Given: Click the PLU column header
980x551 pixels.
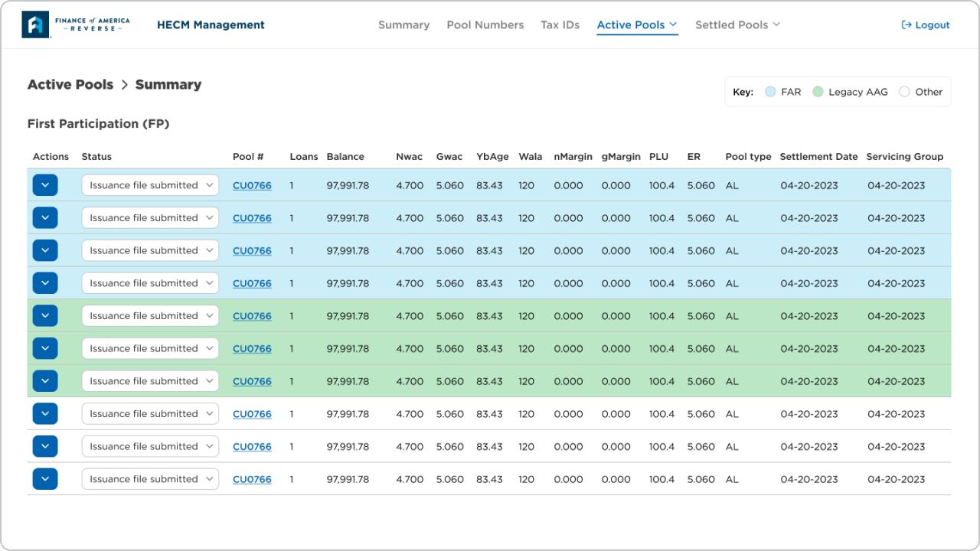Looking at the screenshot, I should [x=658, y=156].
